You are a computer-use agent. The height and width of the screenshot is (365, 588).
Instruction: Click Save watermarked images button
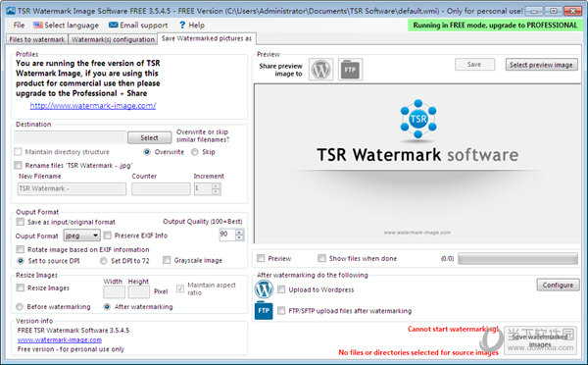pyautogui.click(x=540, y=340)
